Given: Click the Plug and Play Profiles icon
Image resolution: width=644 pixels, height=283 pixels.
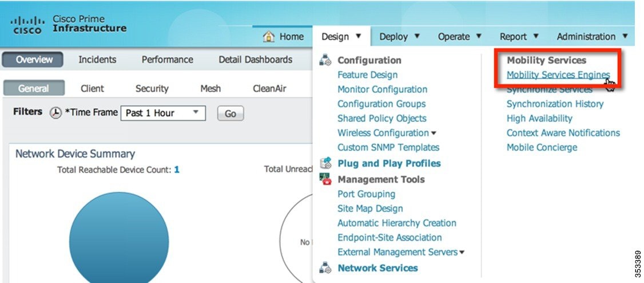Looking at the screenshot, I should [x=325, y=163].
